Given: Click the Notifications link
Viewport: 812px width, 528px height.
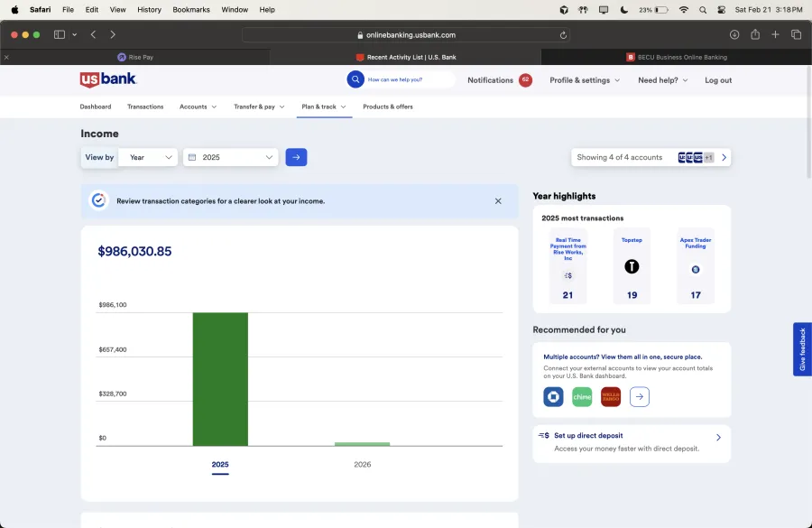Looking at the screenshot, I should (490, 80).
